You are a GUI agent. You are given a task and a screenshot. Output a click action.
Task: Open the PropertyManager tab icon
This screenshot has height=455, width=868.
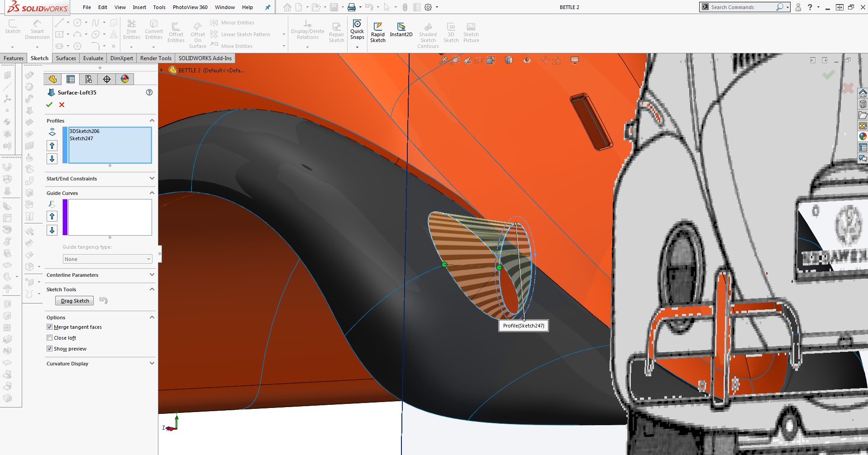[x=71, y=79]
